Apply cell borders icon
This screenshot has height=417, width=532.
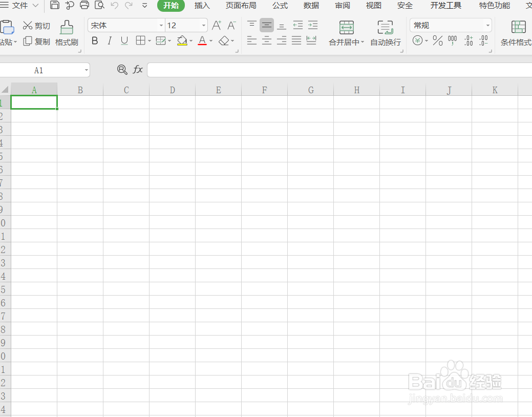140,41
